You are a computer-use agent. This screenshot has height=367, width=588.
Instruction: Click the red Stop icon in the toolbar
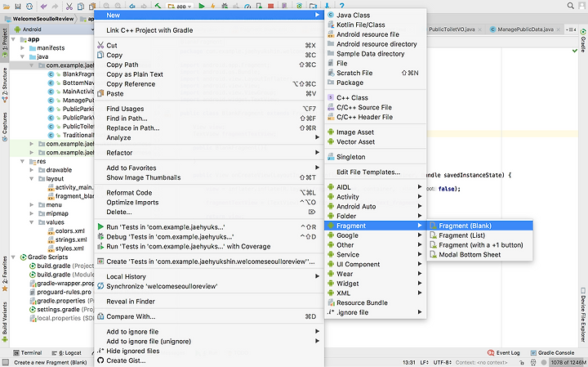(x=270, y=6)
